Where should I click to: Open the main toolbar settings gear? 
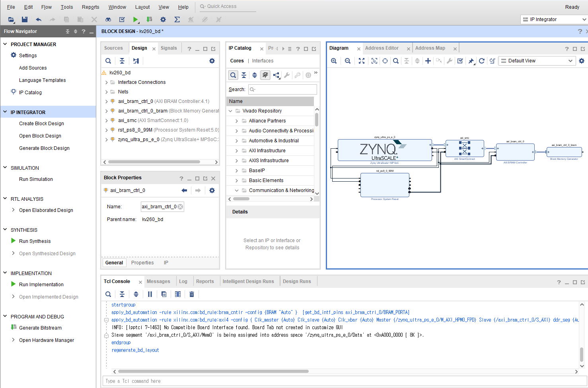point(163,19)
